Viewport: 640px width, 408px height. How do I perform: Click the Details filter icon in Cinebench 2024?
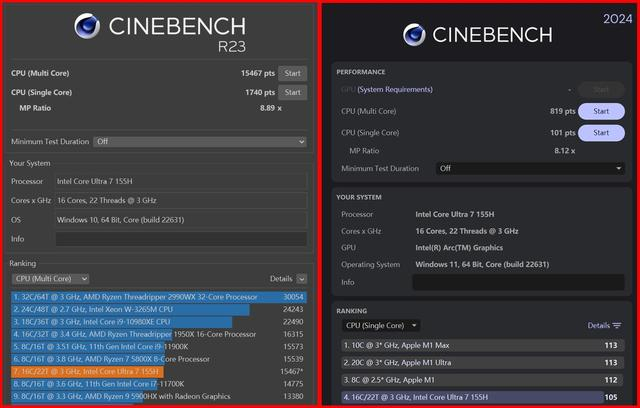coord(617,326)
